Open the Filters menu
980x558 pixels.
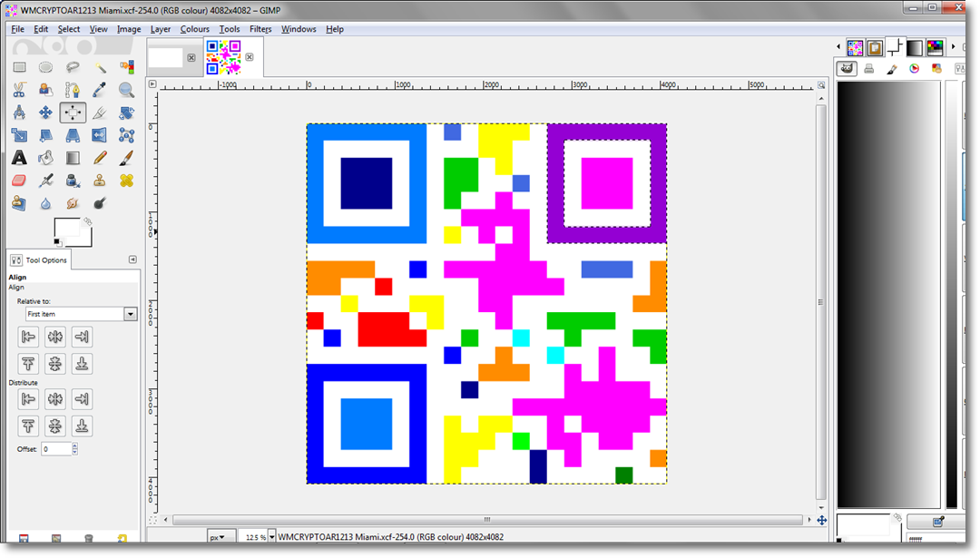click(260, 29)
